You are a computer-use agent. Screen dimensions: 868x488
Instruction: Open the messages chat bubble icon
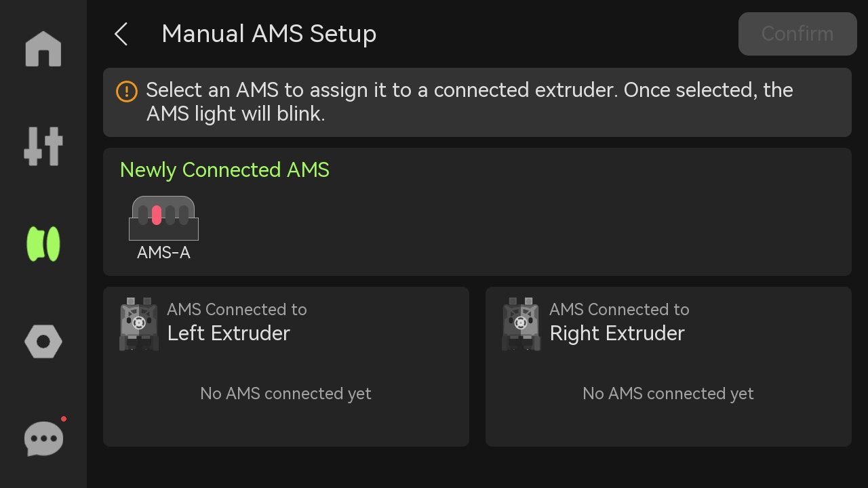point(44,439)
